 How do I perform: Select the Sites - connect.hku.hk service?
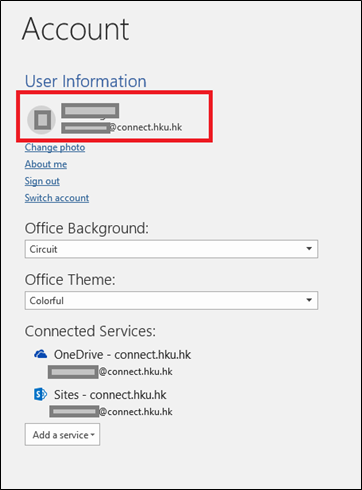coord(110,395)
